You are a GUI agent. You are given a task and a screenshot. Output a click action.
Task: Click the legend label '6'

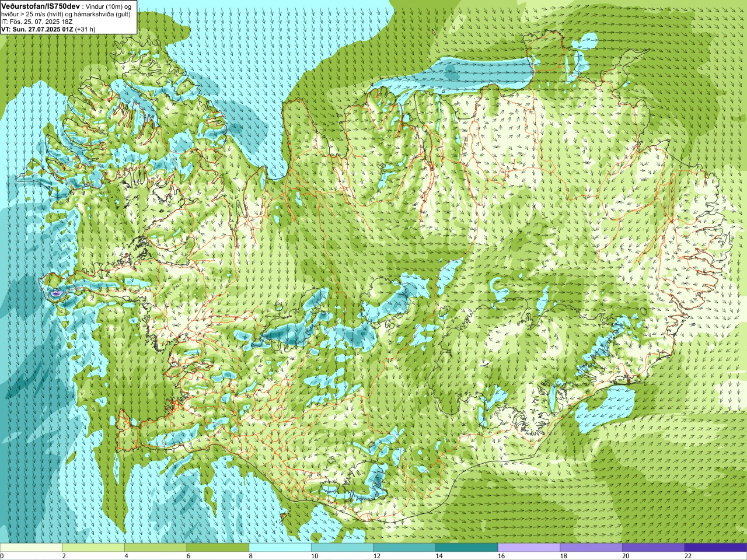point(189,556)
